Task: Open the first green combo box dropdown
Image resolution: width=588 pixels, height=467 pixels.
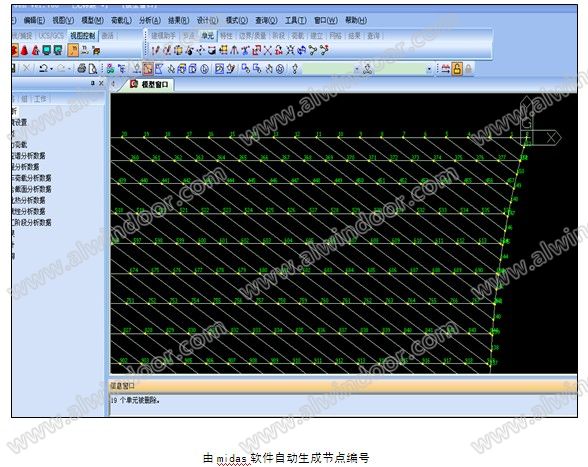Action: (x=357, y=69)
